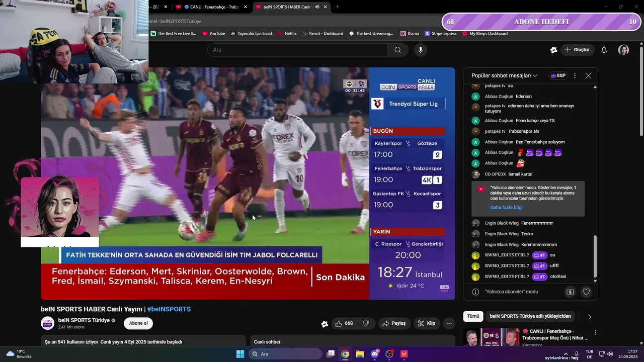Click the Super Chat dollar icon
Screen dimensions: 644x362
point(570,292)
